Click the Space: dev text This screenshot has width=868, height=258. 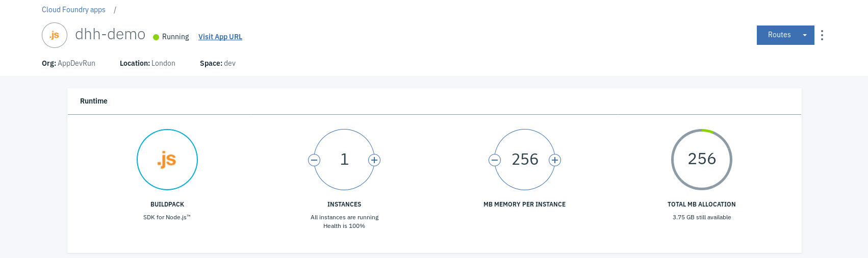218,63
